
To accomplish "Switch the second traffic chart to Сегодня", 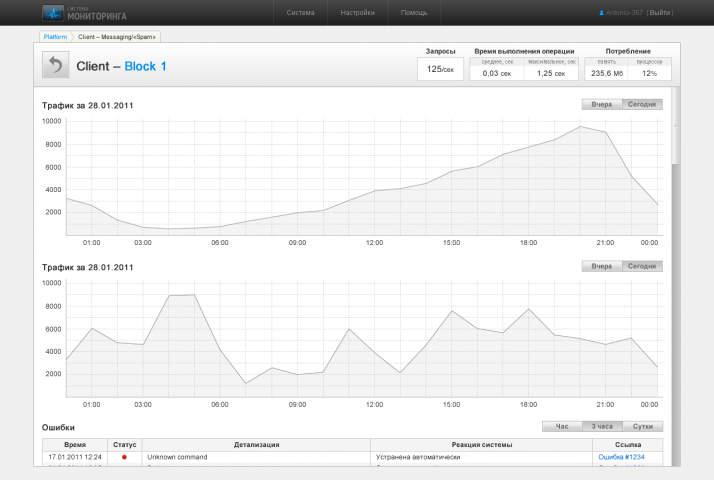I will click(x=642, y=266).
